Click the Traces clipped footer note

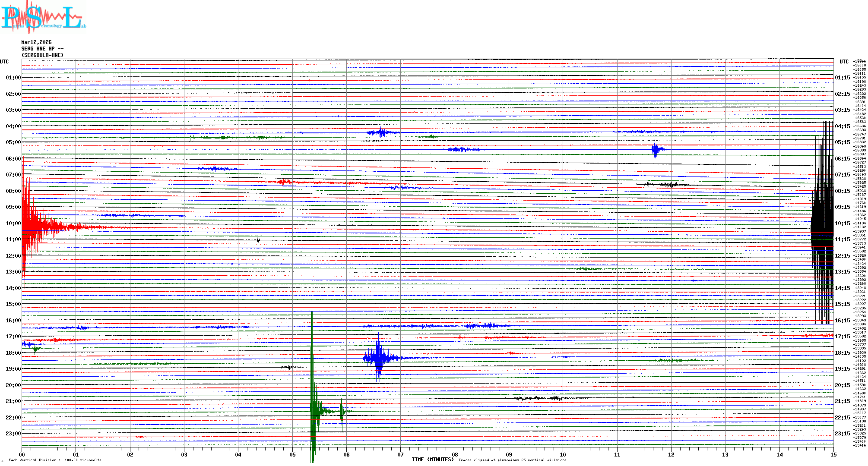tap(512, 460)
